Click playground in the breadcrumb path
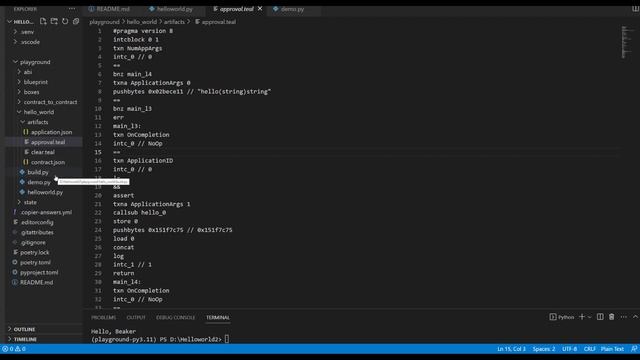 tap(104, 22)
